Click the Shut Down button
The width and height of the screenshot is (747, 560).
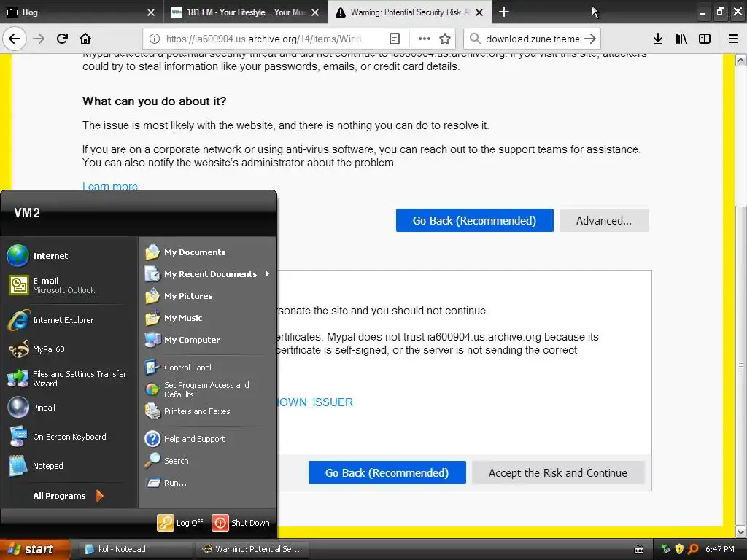[241, 522]
